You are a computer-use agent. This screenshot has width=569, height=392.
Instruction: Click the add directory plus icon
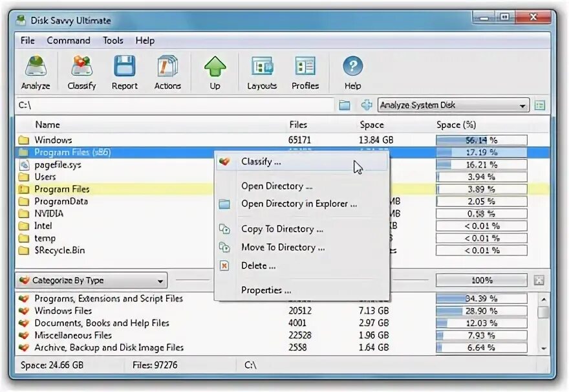click(x=367, y=105)
